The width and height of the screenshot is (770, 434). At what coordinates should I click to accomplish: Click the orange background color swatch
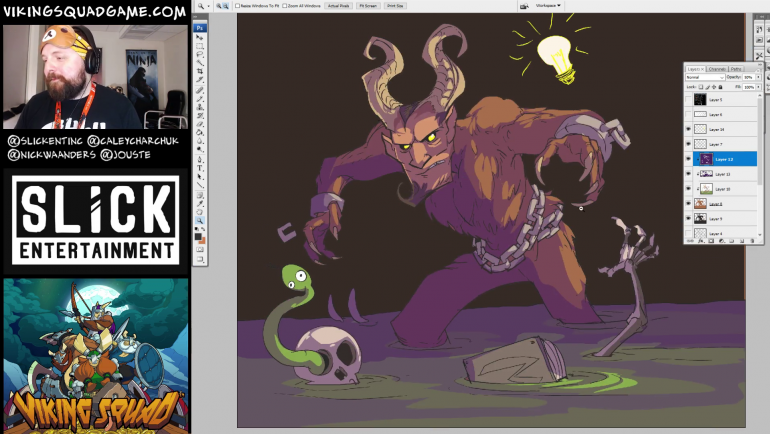202,240
